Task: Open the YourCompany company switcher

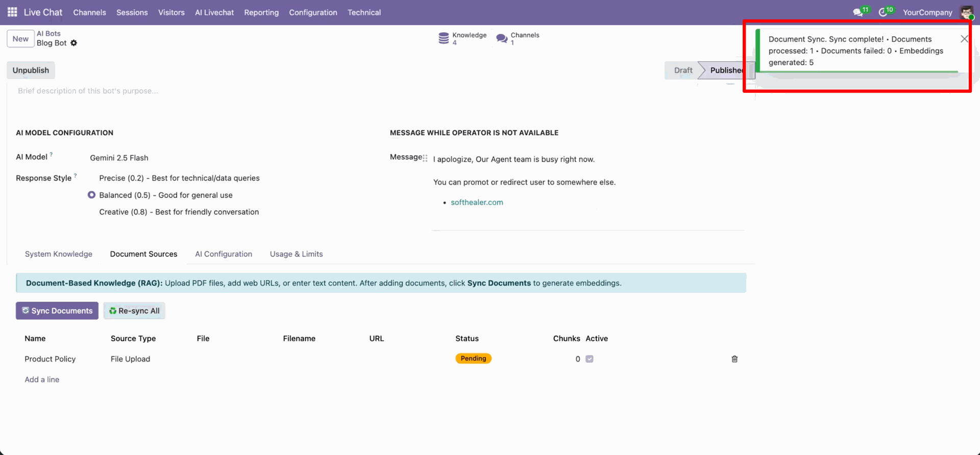Action: (x=927, y=12)
